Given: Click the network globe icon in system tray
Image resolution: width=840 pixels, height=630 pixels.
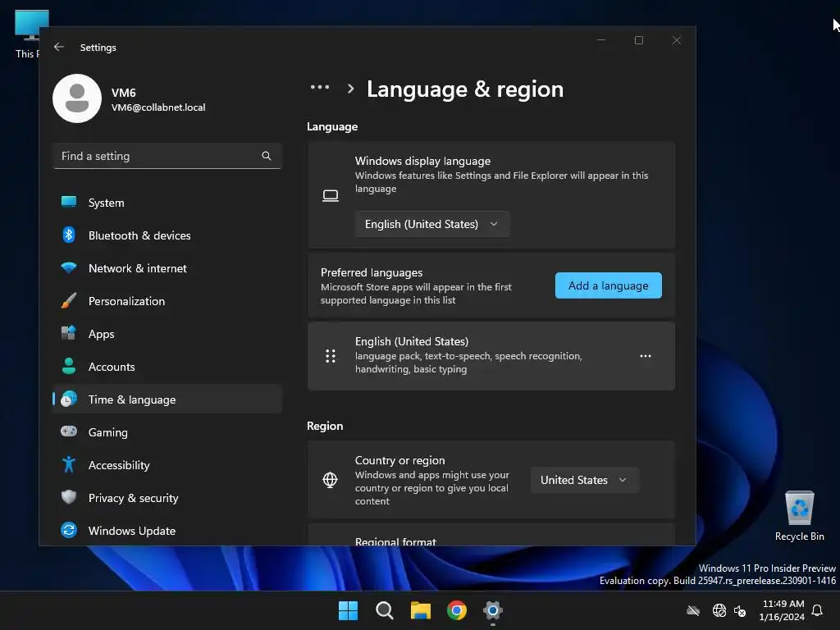Looking at the screenshot, I should [719, 610].
